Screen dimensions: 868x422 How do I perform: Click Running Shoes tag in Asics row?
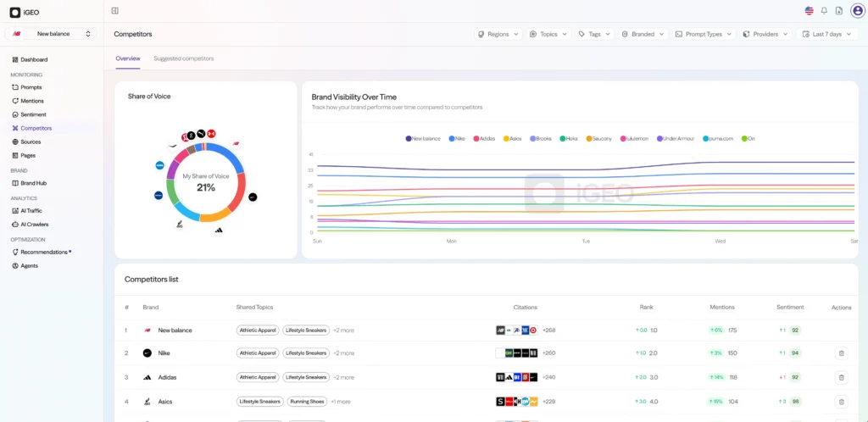coord(307,402)
